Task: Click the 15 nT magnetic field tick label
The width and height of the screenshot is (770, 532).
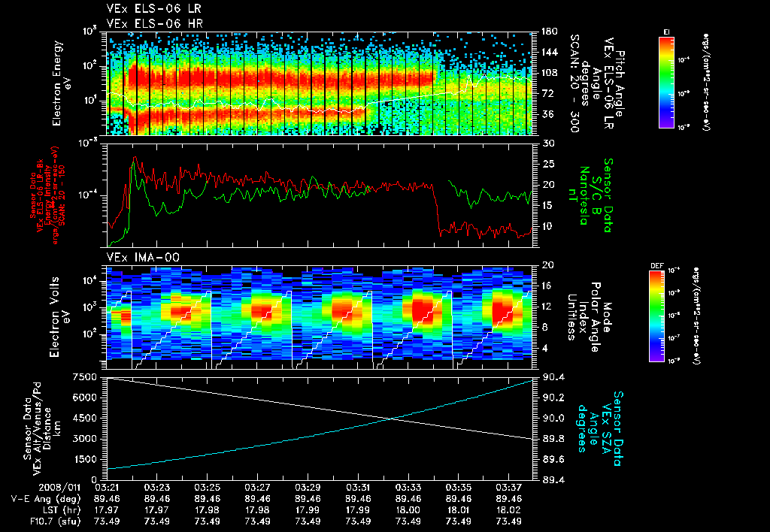Action: pyautogui.click(x=548, y=205)
